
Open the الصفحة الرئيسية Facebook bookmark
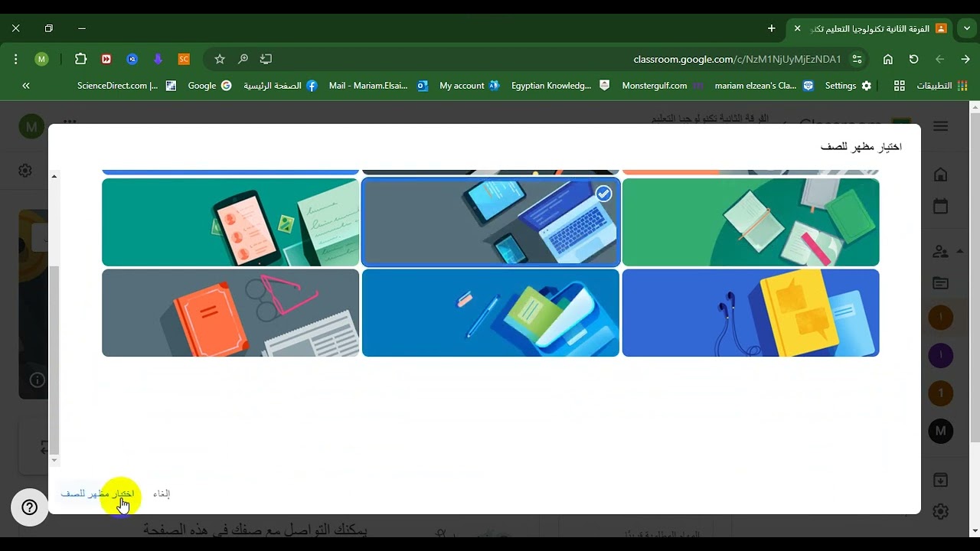pyautogui.click(x=280, y=86)
